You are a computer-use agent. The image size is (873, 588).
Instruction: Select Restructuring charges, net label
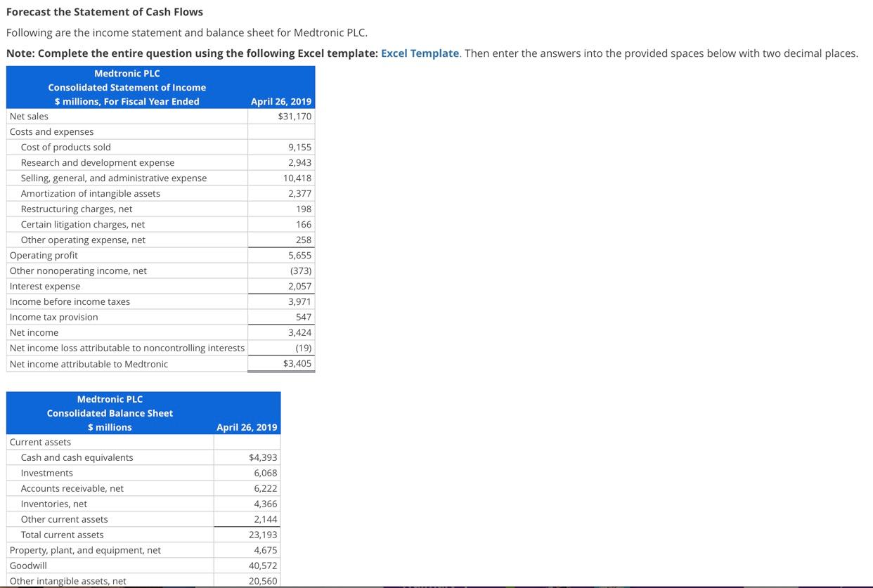tap(77, 209)
